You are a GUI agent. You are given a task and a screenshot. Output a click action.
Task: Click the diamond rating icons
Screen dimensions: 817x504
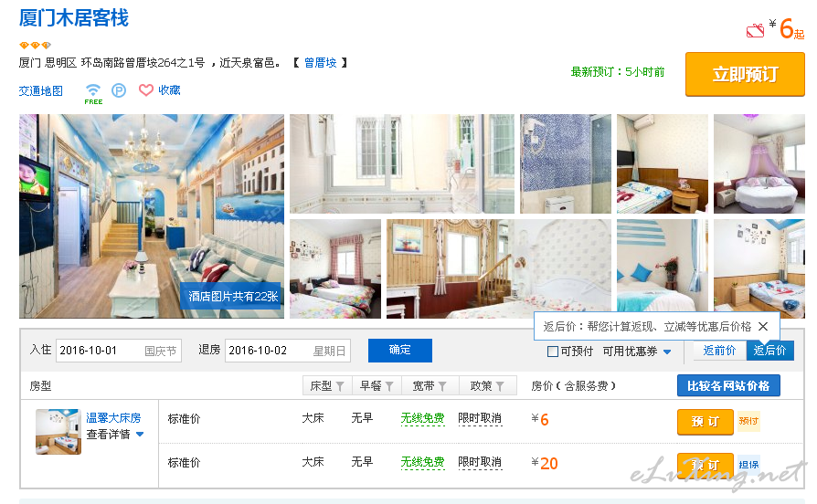(x=35, y=46)
